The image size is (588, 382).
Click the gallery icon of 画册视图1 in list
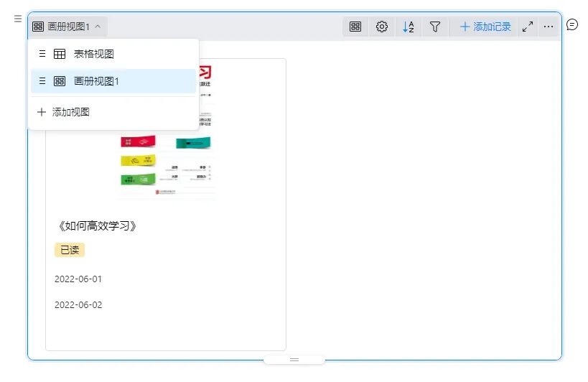(x=60, y=81)
